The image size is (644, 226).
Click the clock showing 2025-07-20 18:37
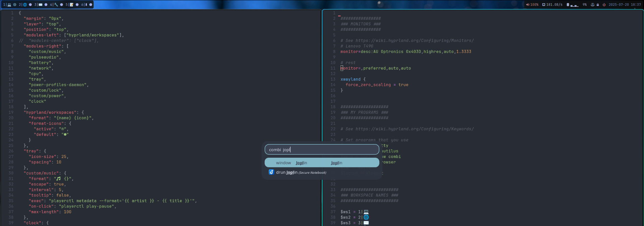point(625,5)
